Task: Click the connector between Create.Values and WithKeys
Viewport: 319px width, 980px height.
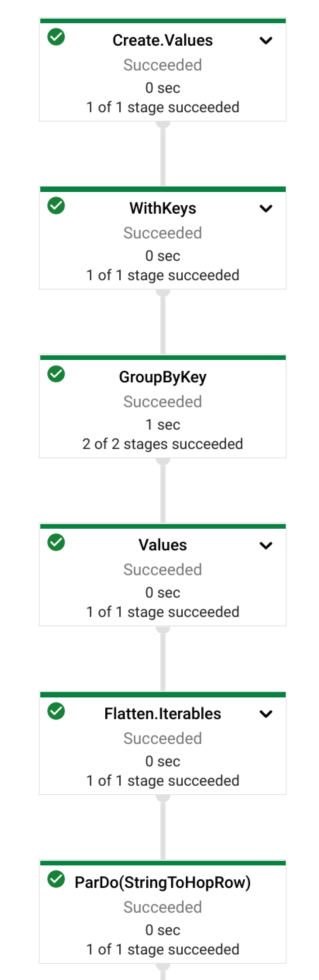Action: (163, 154)
